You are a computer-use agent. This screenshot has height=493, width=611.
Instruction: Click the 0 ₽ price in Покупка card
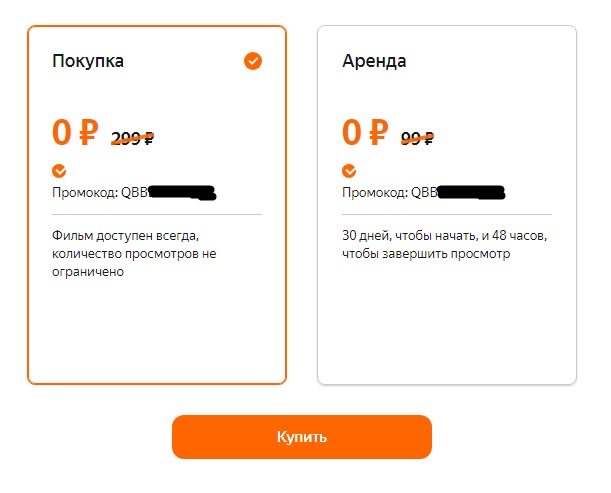[75, 133]
